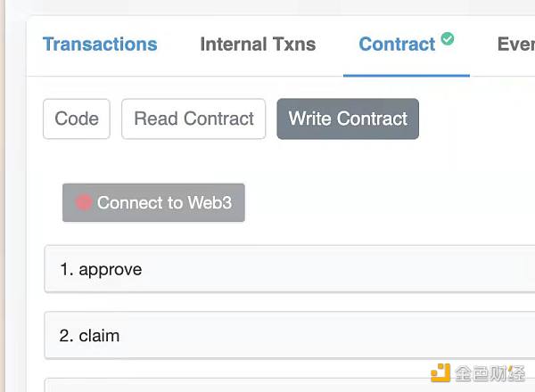This screenshot has width=535, height=392.
Task: Click the red dot Web3 status indicator
Action: tap(84, 202)
